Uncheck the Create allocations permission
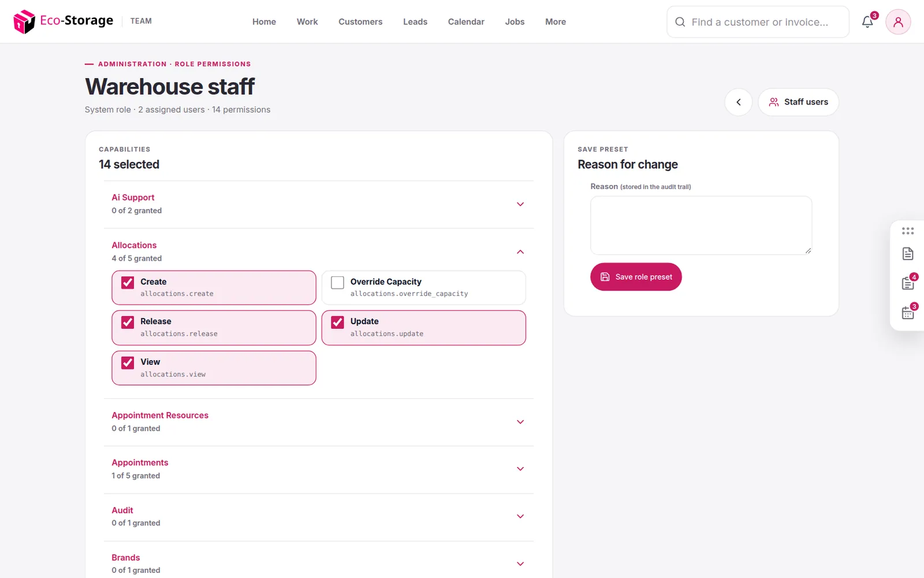Image resolution: width=924 pixels, height=578 pixels. (x=128, y=282)
